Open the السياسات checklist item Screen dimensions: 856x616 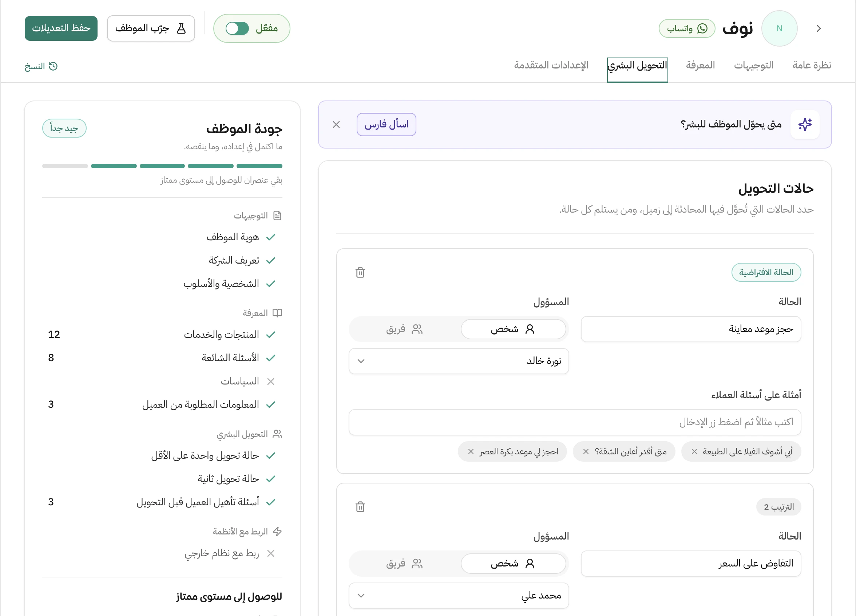pyautogui.click(x=162, y=381)
